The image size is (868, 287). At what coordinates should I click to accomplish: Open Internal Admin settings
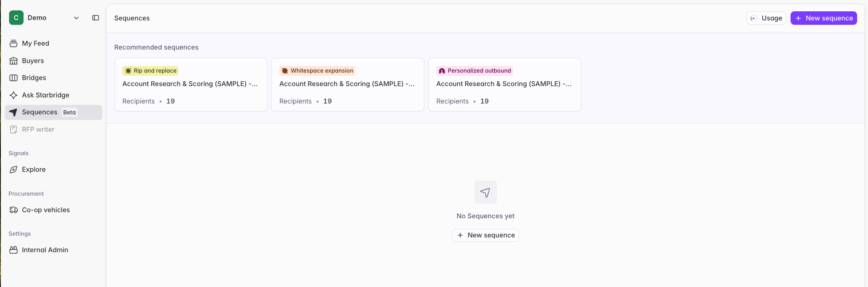point(54,250)
